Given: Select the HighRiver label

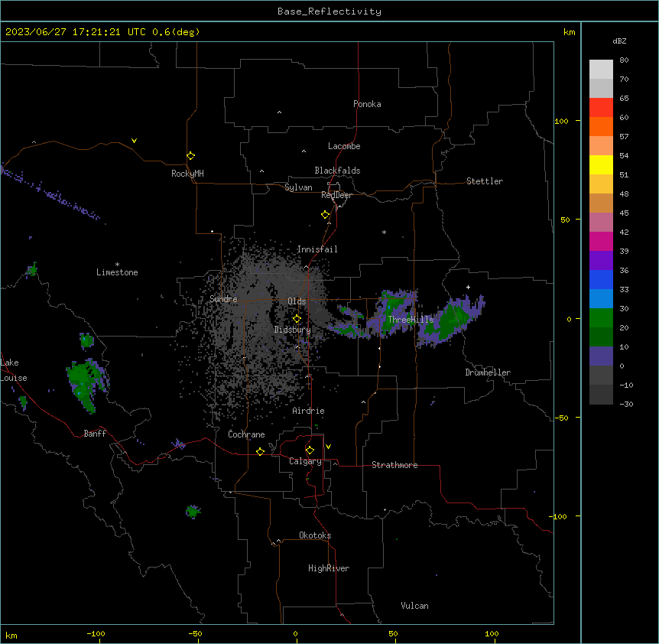Looking at the screenshot, I should coord(329,568).
